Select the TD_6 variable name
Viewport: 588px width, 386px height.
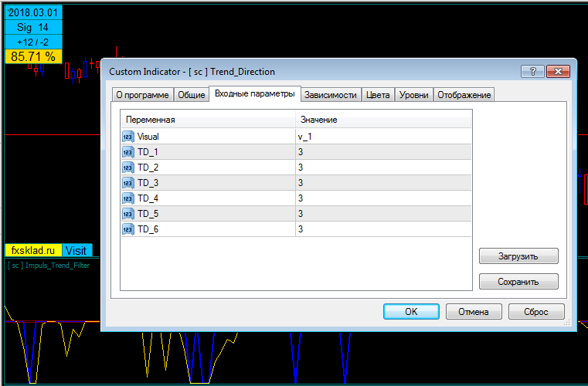tap(148, 229)
